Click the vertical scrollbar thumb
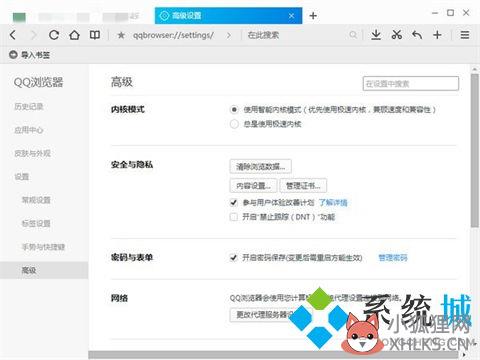 pyautogui.click(x=475, y=150)
